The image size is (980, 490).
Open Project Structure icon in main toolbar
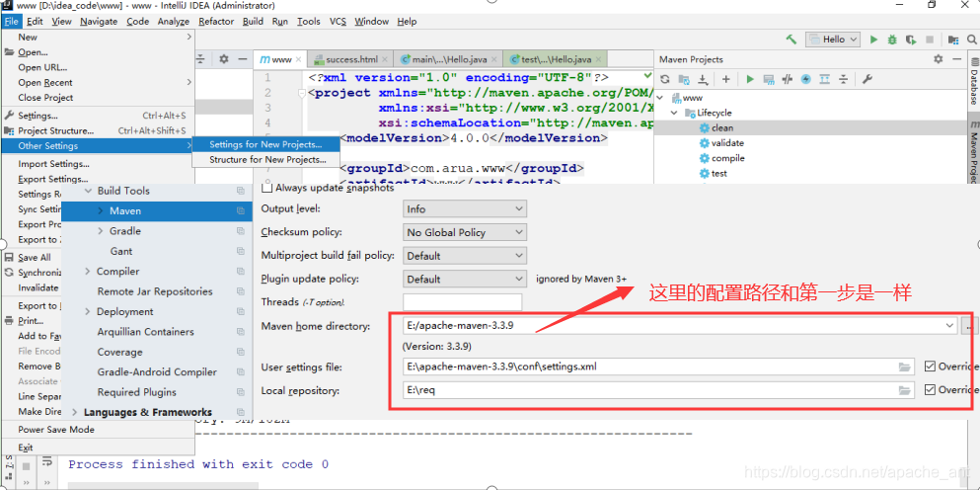coord(953,40)
